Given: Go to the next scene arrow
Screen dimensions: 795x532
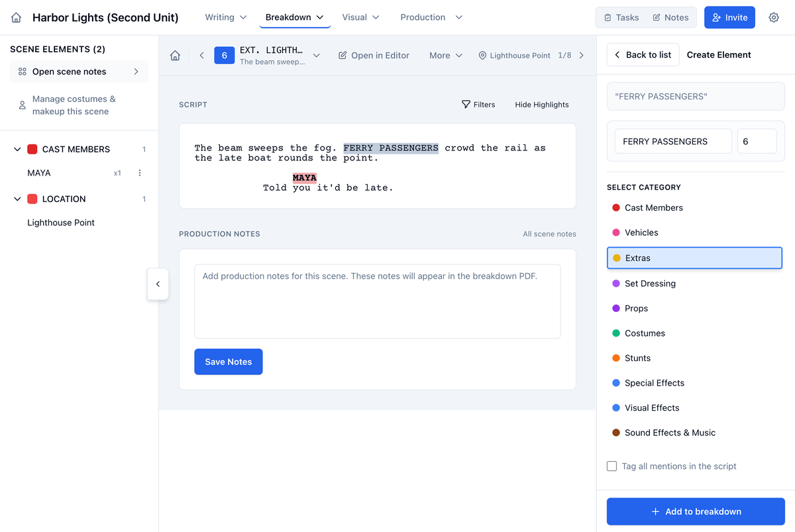Looking at the screenshot, I should (x=582, y=56).
